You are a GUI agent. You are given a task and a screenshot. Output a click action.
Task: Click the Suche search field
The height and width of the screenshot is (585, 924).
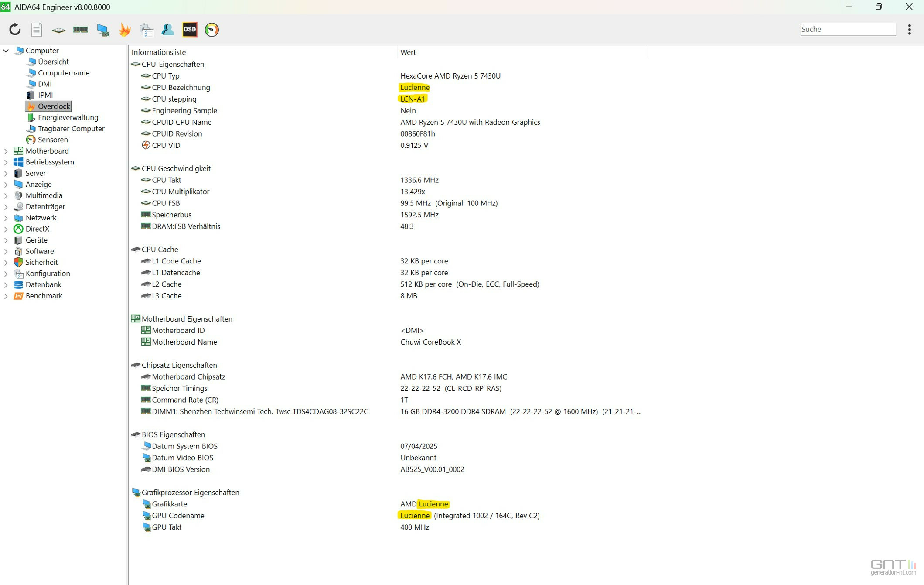click(847, 29)
